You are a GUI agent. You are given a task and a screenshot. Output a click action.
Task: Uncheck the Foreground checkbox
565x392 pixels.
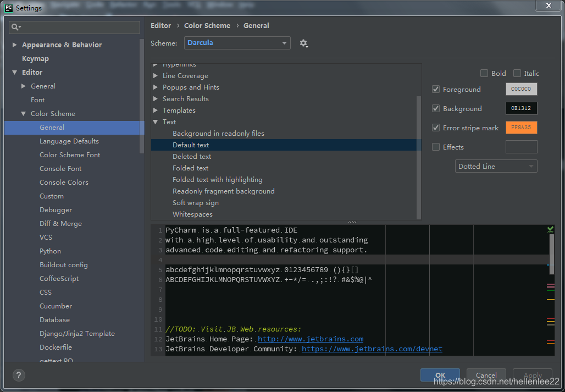(x=436, y=90)
